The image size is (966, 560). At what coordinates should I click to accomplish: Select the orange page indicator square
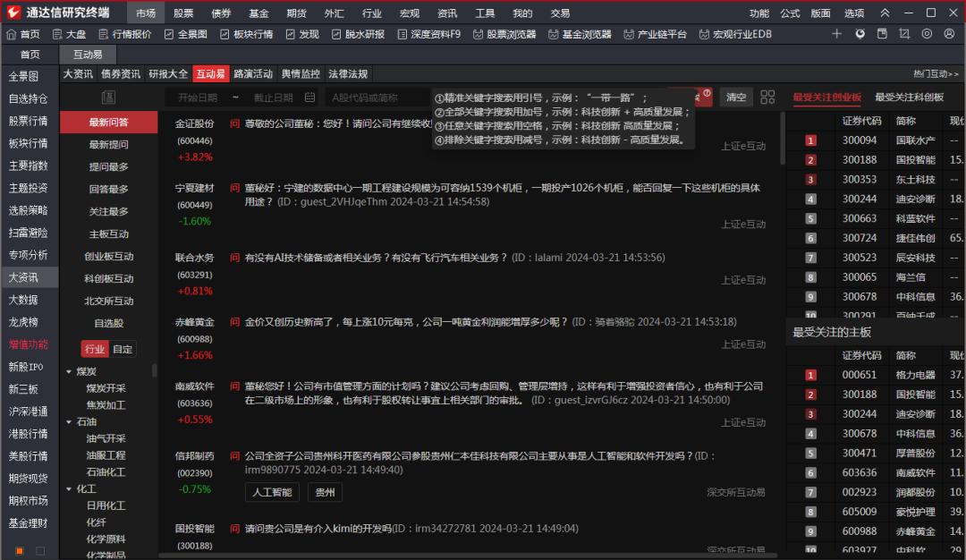tap(20, 551)
